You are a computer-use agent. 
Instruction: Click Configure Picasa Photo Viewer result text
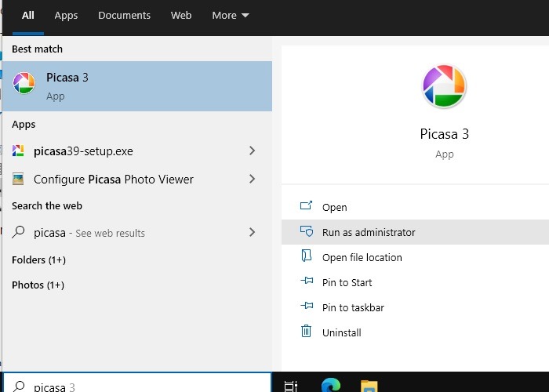point(114,180)
